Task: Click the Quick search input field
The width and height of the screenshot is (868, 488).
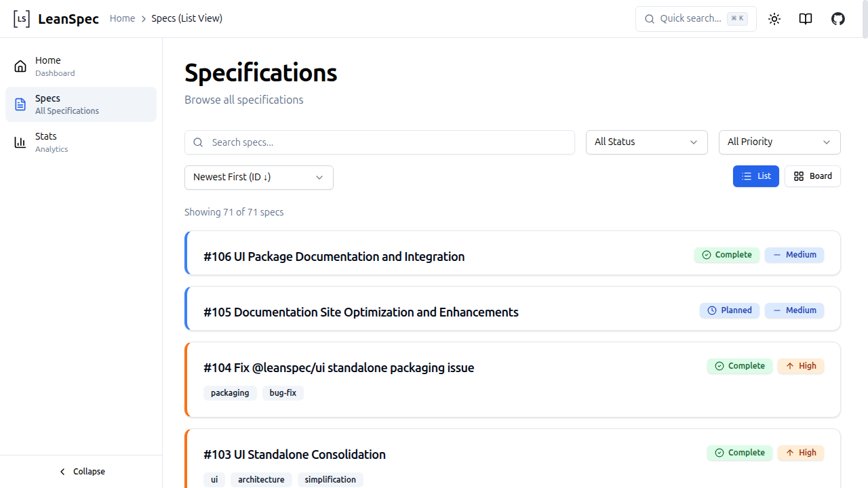Action: click(692, 18)
